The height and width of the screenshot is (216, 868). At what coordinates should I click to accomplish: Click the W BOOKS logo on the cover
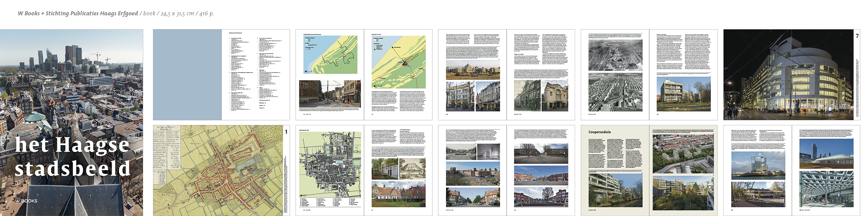pyautogui.click(x=26, y=201)
